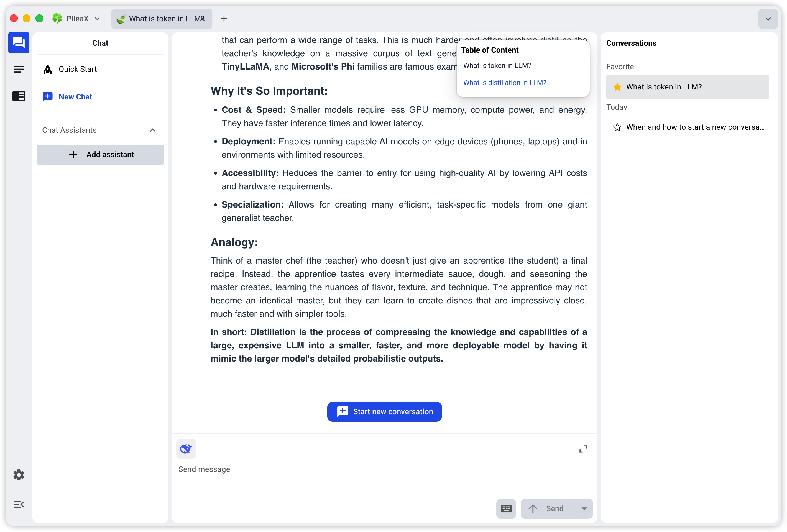Screen dimensions: 787x532
Task: Expand the message input box
Action: tap(583, 449)
